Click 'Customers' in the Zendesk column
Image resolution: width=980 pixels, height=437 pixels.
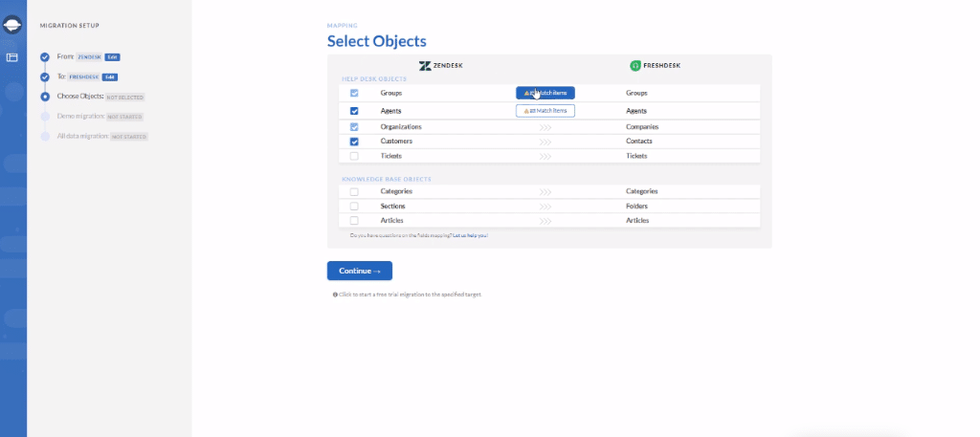click(396, 142)
